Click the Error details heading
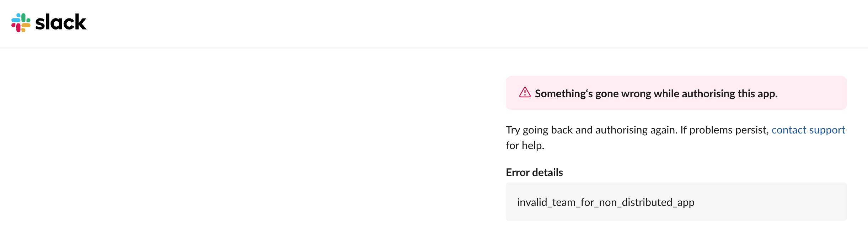Image resolution: width=868 pixels, height=240 pixels. point(534,173)
